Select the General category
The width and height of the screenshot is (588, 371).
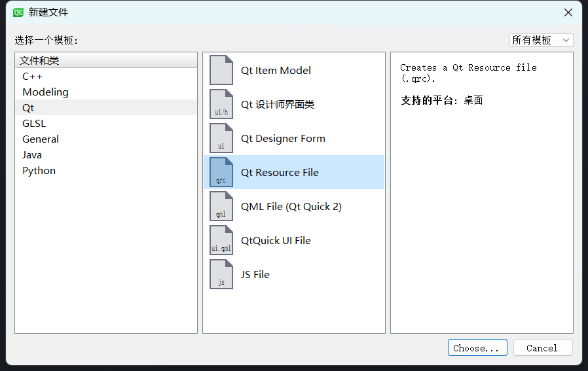click(x=106, y=139)
